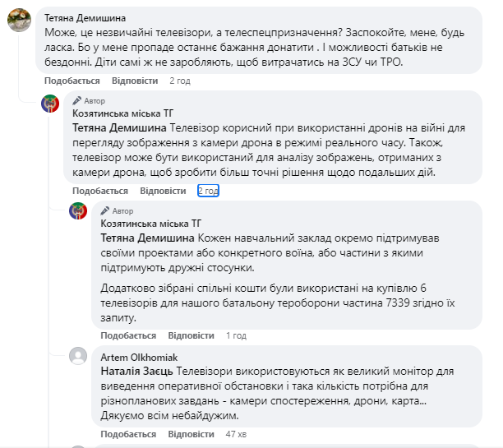Reply to the comment about battalion 7339
The height and width of the screenshot is (448, 503).
pyautogui.click(x=191, y=335)
